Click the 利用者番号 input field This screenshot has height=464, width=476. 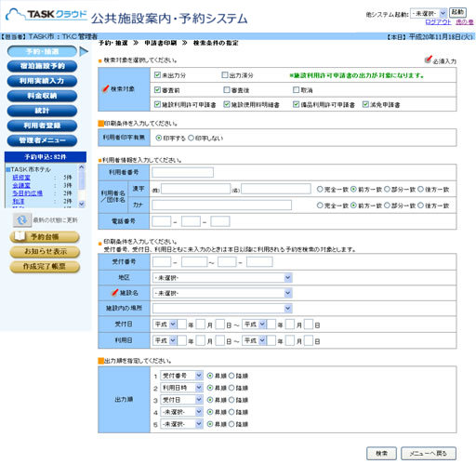(x=182, y=172)
